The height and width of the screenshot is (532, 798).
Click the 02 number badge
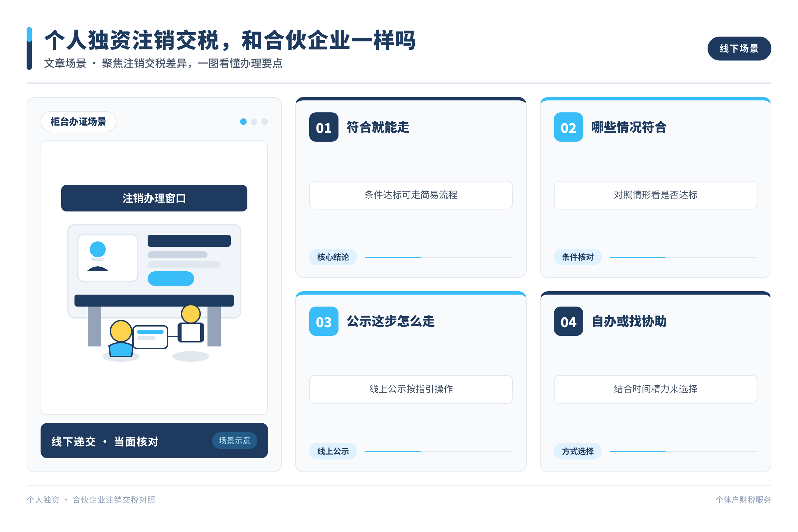click(x=568, y=127)
